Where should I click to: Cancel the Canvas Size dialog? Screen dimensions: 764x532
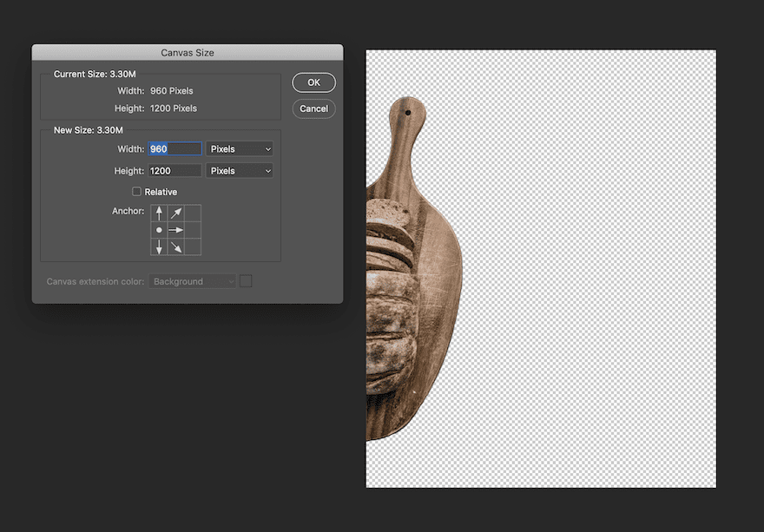click(313, 108)
